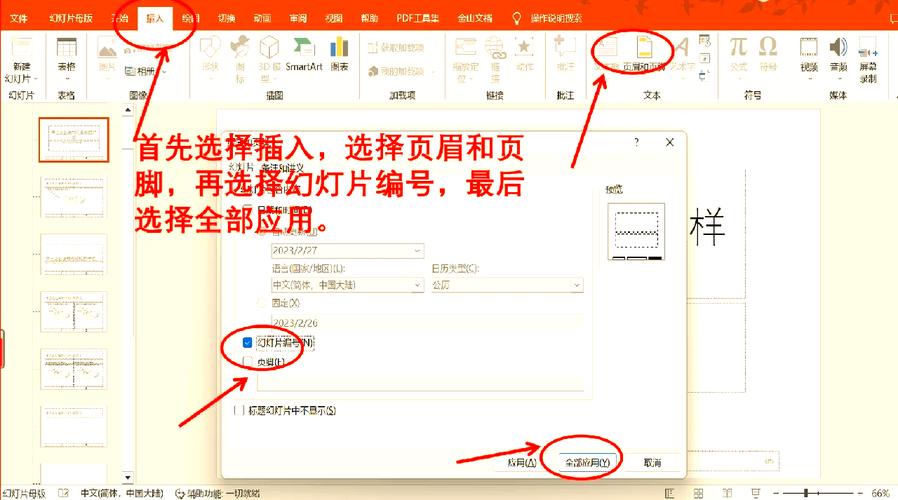Click the fixed date field 2023/2/26
Screen dimensions: 898x500
click(427, 322)
